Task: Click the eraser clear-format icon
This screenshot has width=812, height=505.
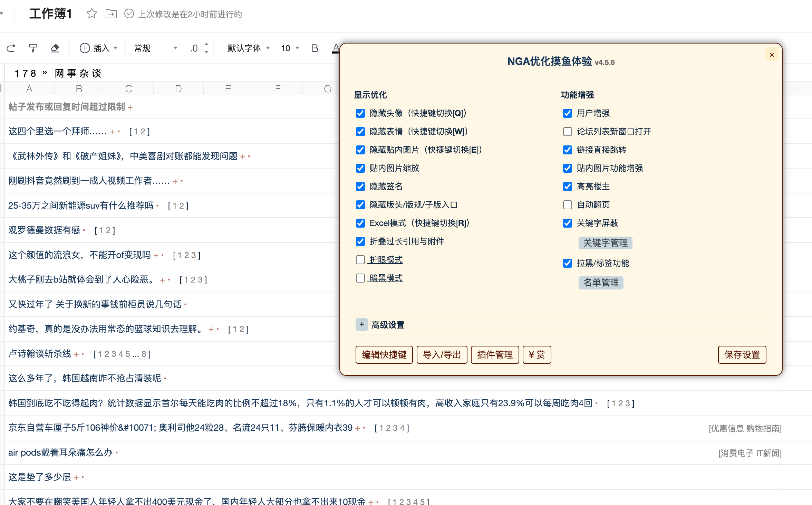Action: (55, 48)
